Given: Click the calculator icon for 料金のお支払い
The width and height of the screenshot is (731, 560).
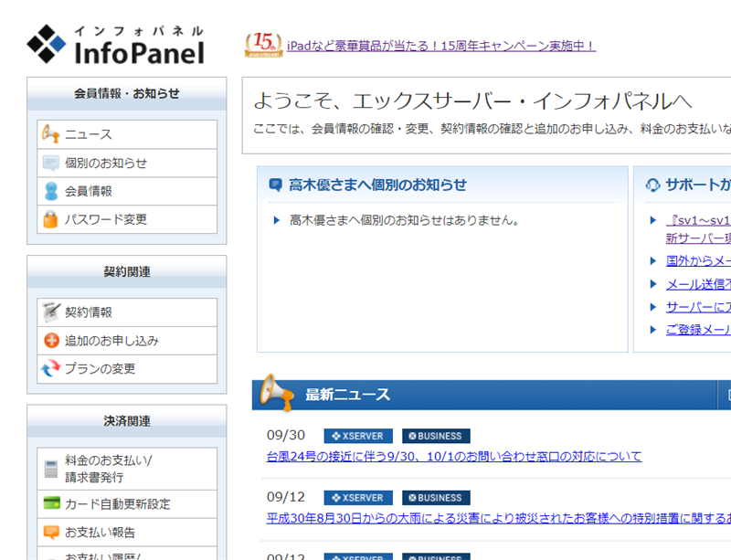Looking at the screenshot, I should coord(50,469).
